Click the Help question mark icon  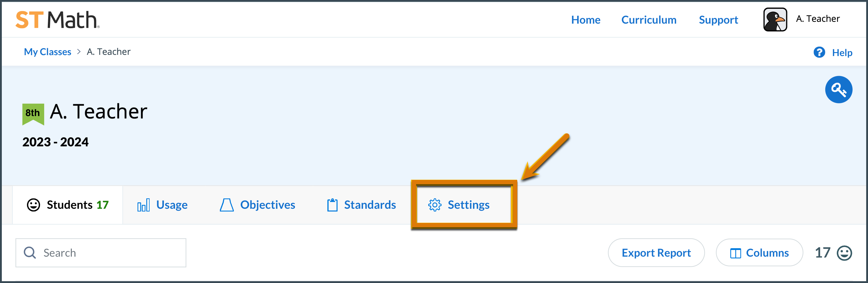coord(819,52)
